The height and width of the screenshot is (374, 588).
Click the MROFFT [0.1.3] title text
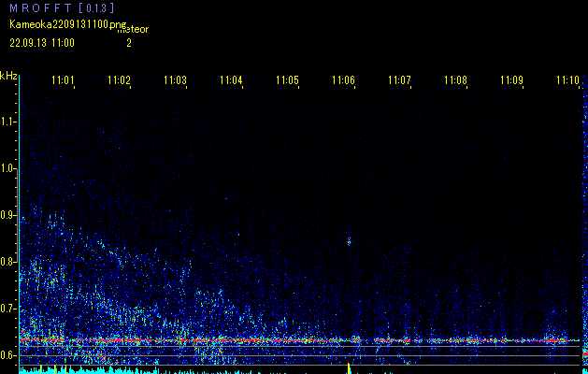(62, 7)
